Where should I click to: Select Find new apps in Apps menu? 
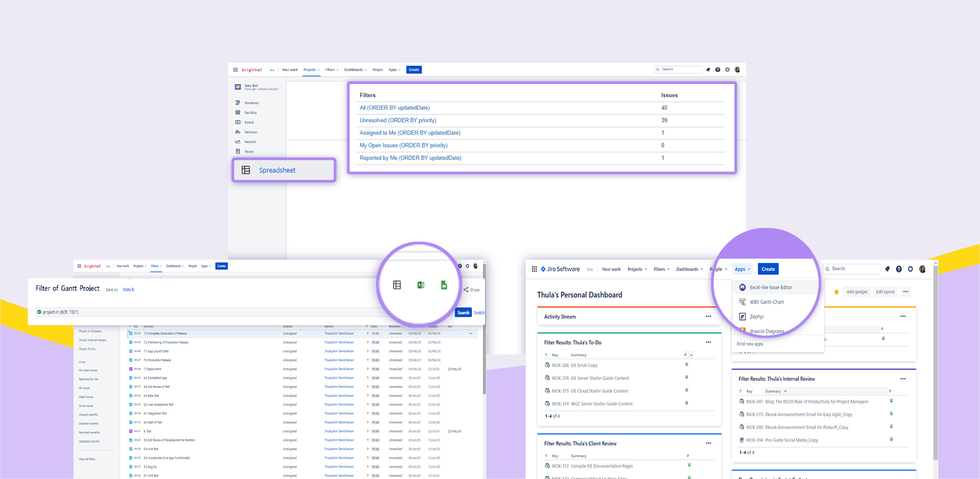click(750, 344)
